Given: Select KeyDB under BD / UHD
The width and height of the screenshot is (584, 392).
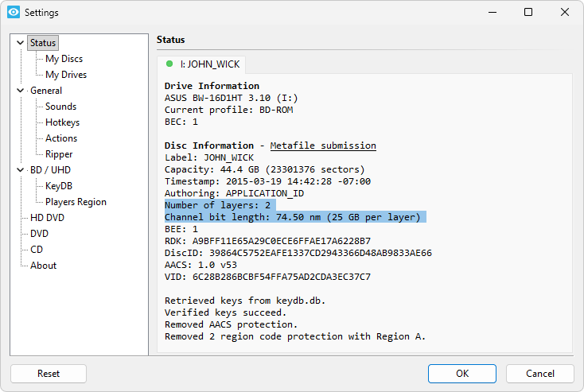Looking at the screenshot, I should pyautogui.click(x=59, y=186).
